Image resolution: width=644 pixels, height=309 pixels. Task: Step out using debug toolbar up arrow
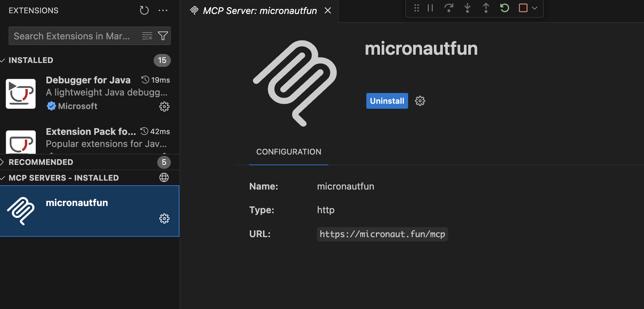pos(486,8)
